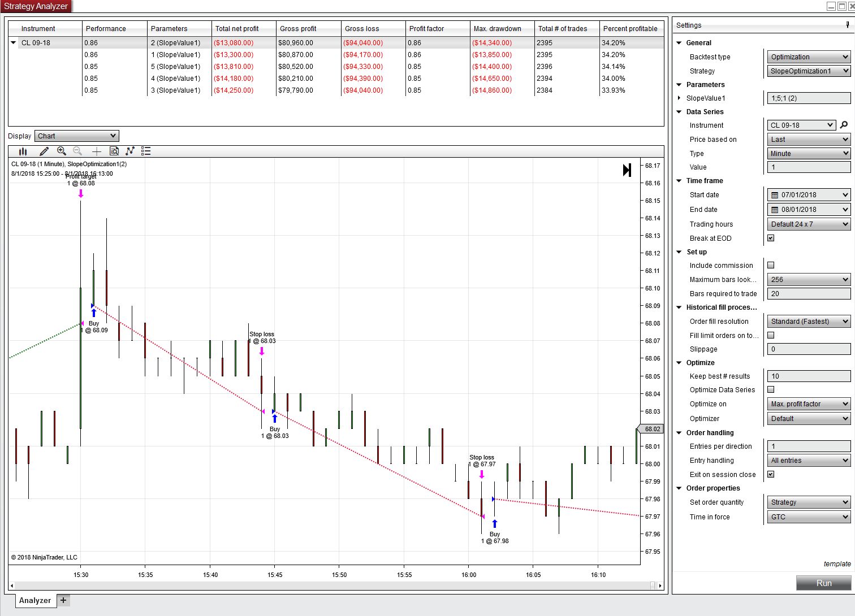Click the Data Series Value field
855x616 pixels.
pyautogui.click(x=809, y=167)
